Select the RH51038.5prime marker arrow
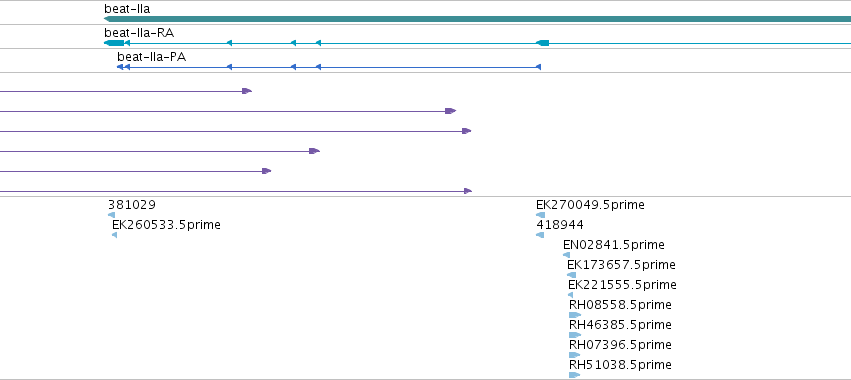 575,375
